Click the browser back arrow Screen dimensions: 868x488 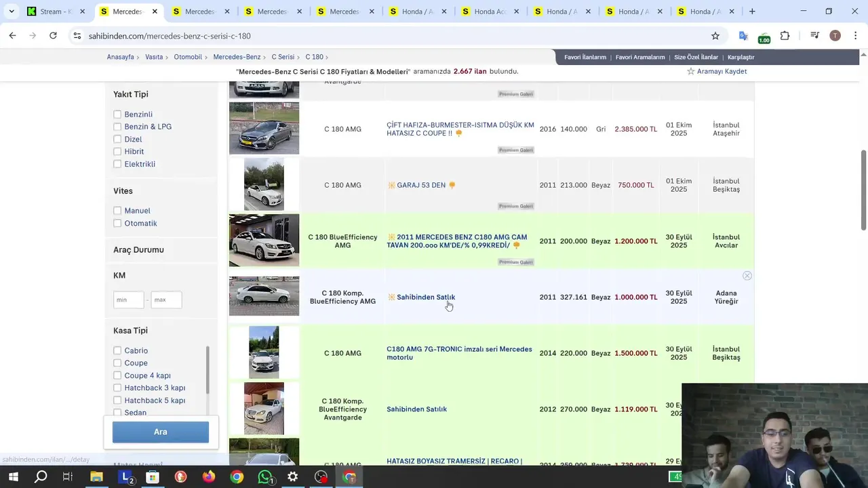coord(12,36)
